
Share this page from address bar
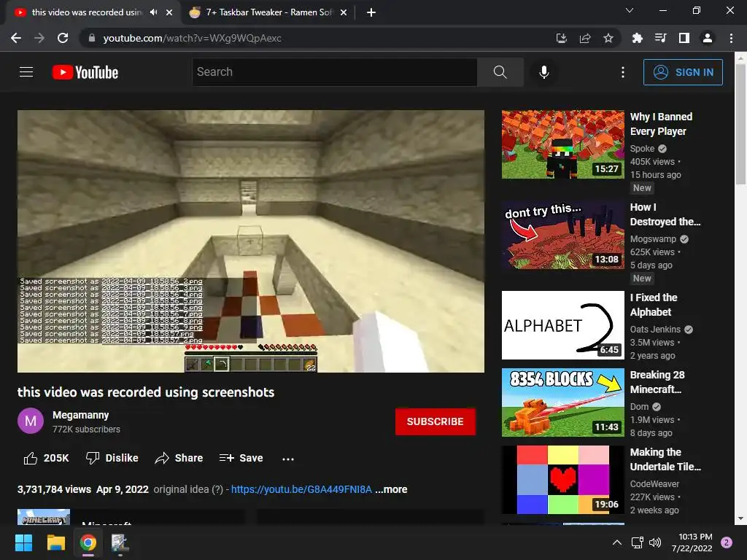coord(585,38)
